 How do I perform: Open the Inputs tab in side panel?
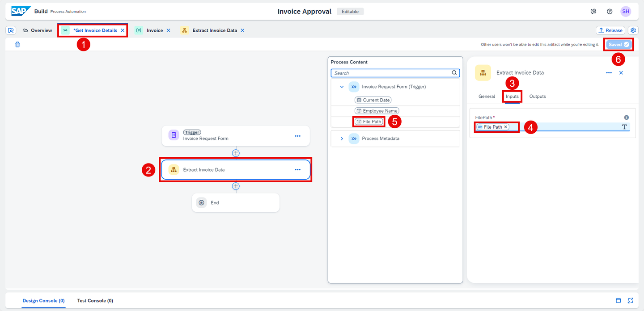pos(512,97)
